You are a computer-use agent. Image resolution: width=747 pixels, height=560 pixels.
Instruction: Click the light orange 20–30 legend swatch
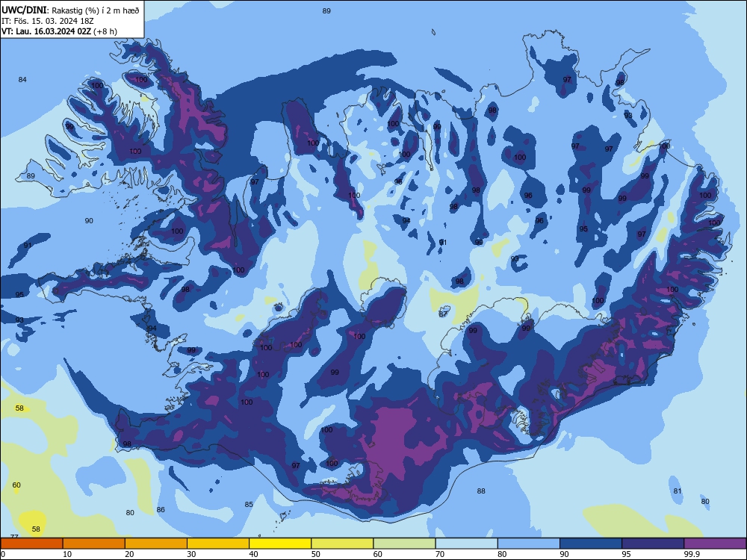coord(156,544)
